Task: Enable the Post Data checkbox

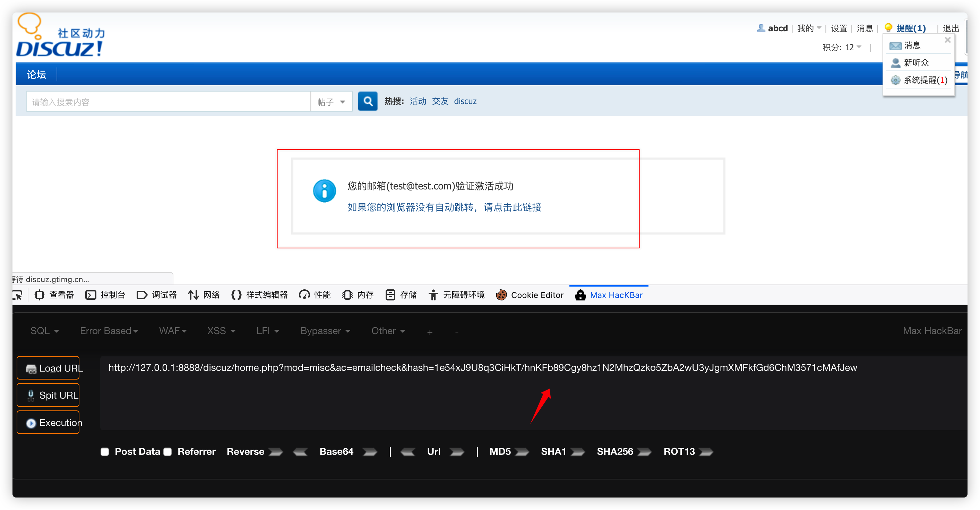Action: 105,452
